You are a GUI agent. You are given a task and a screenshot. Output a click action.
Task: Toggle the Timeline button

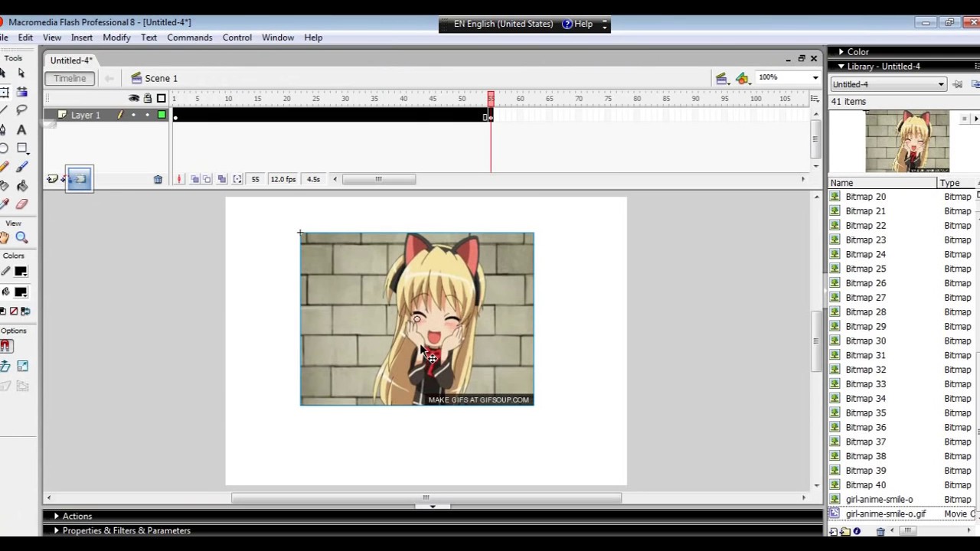[x=70, y=78]
